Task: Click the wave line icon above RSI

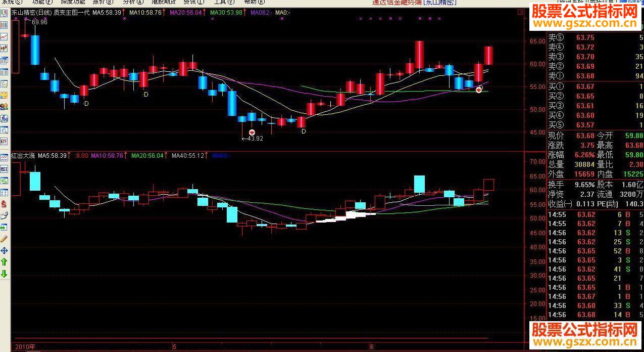Action: click(x=4, y=157)
